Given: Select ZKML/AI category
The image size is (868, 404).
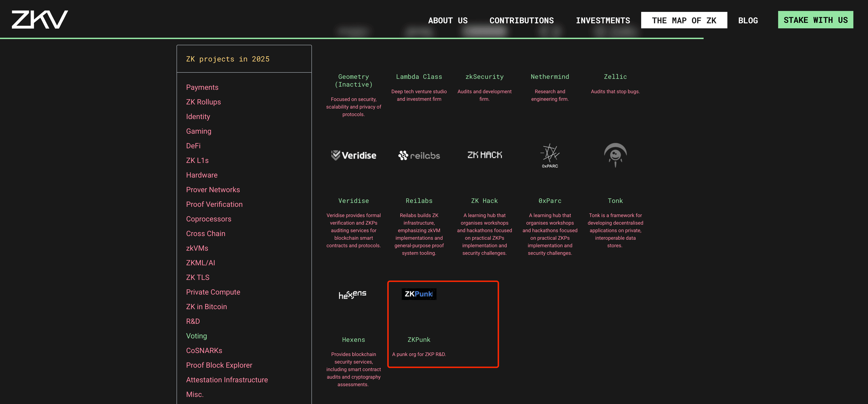Looking at the screenshot, I should [x=200, y=263].
